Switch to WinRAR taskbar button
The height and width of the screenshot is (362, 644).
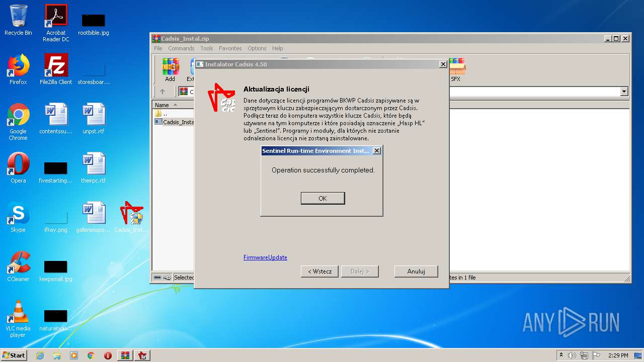125,355
